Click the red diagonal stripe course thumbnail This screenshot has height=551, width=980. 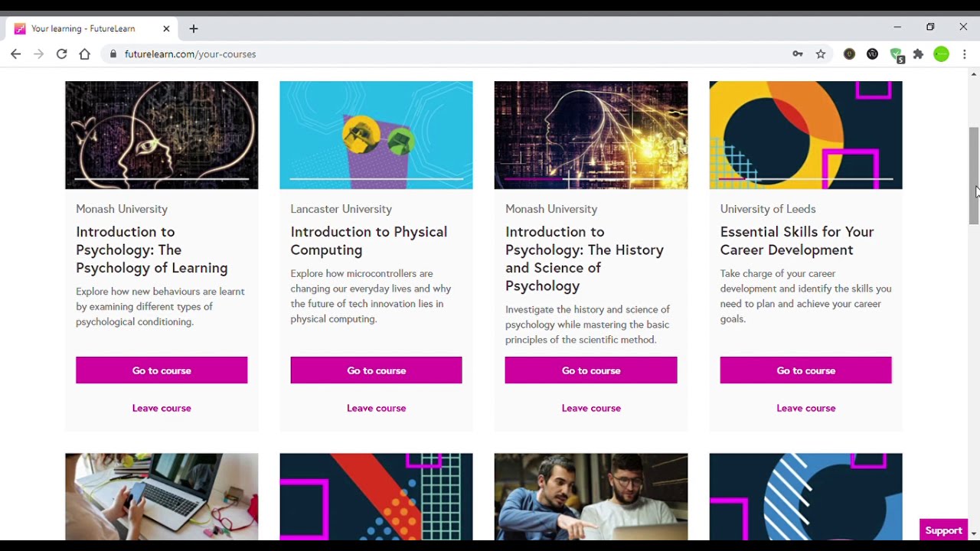(376, 497)
